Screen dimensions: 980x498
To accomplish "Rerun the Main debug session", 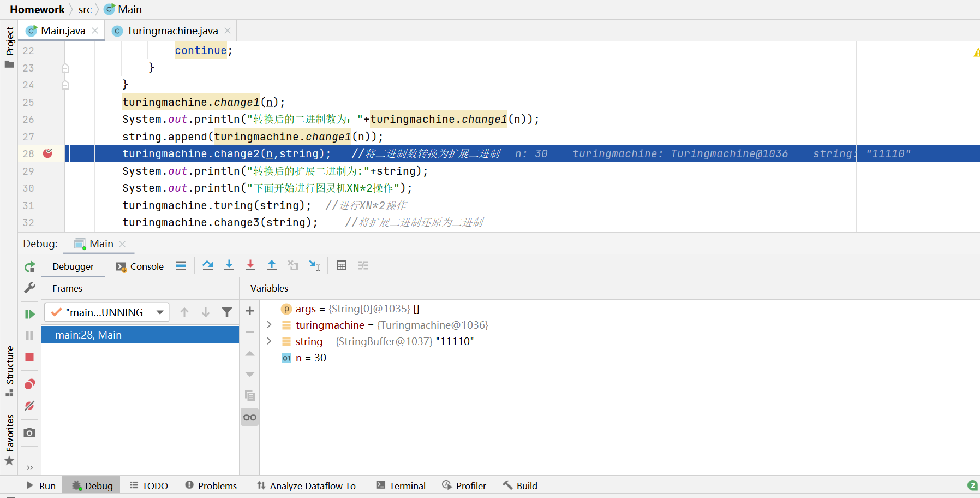I will pos(29,266).
